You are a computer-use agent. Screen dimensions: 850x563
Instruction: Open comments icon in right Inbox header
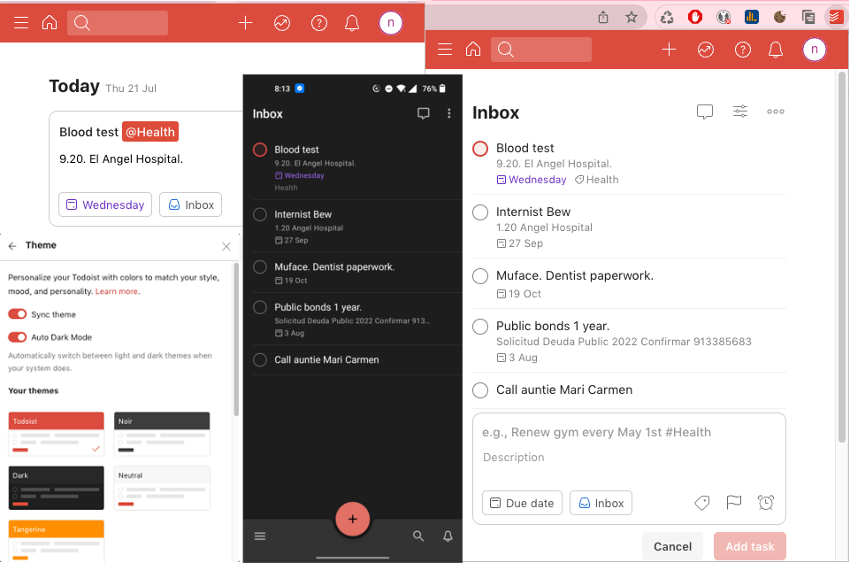705,112
